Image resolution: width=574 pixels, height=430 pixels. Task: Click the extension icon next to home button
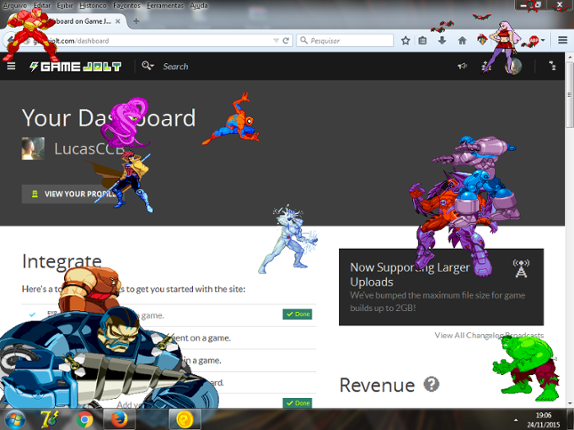pos(482,40)
